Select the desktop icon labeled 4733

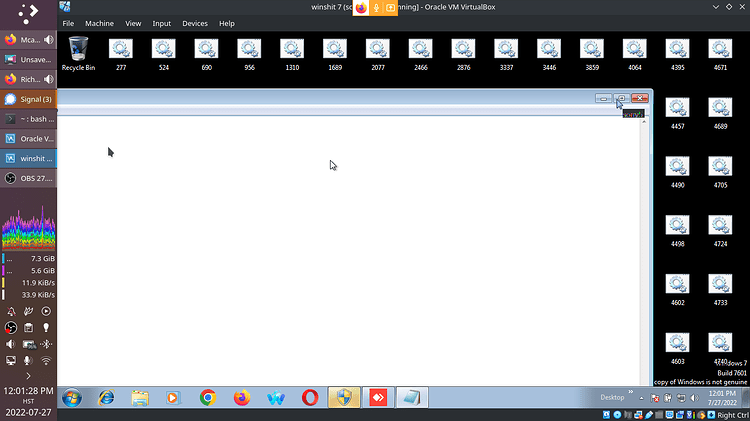pyautogui.click(x=720, y=289)
